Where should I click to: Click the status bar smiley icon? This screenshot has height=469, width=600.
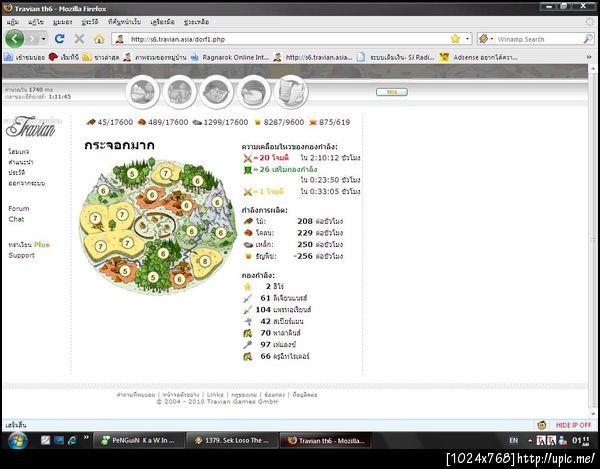(x=542, y=425)
